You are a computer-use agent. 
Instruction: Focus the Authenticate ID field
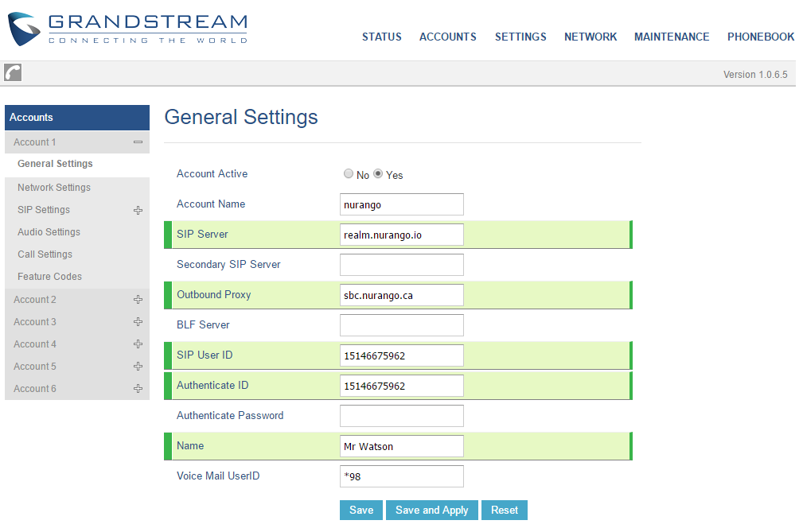point(402,386)
